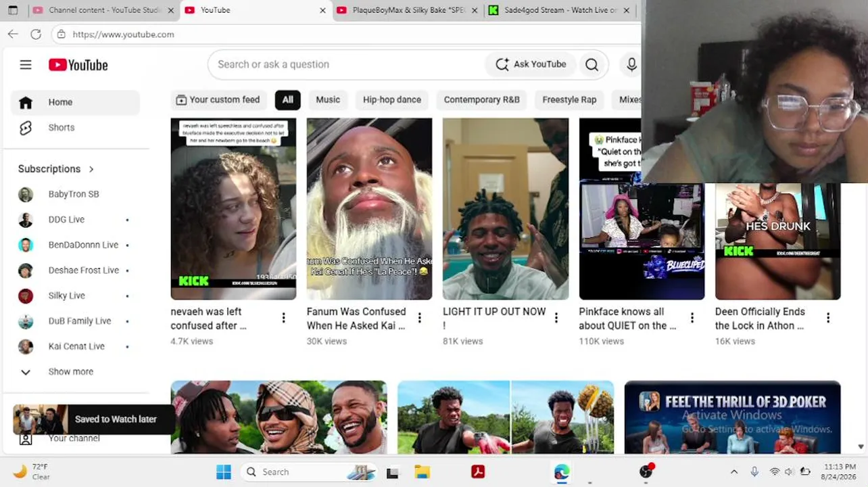868x487 pixels.
Task: Start voice search with the microphone icon
Action: tap(631, 64)
